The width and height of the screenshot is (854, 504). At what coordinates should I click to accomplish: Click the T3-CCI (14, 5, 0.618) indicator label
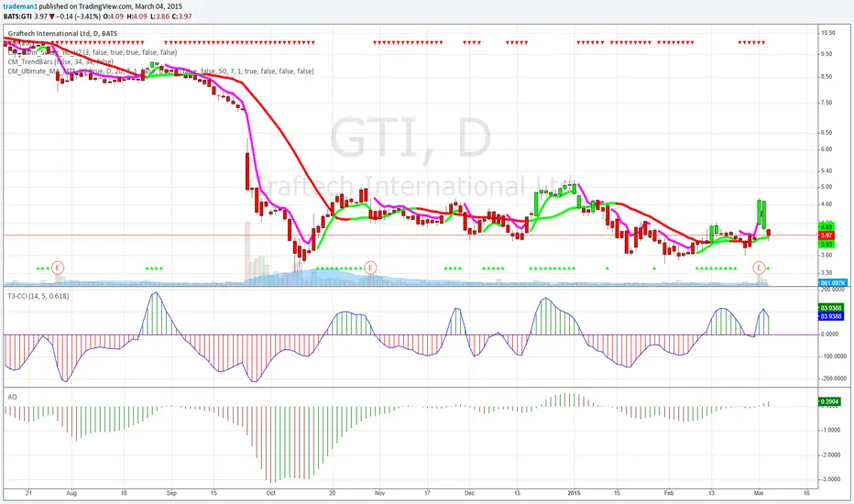(x=38, y=296)
